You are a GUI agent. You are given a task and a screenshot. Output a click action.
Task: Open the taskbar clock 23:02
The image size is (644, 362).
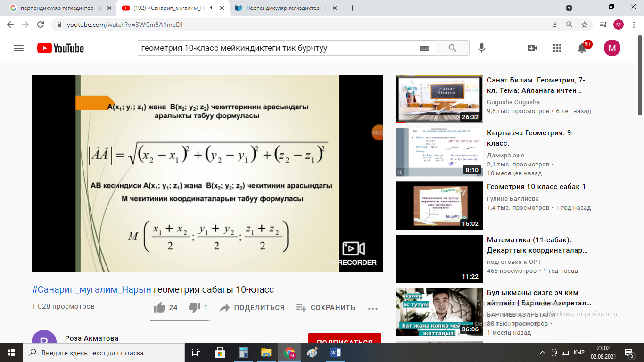pyautogui.click(x=603, y=353)
